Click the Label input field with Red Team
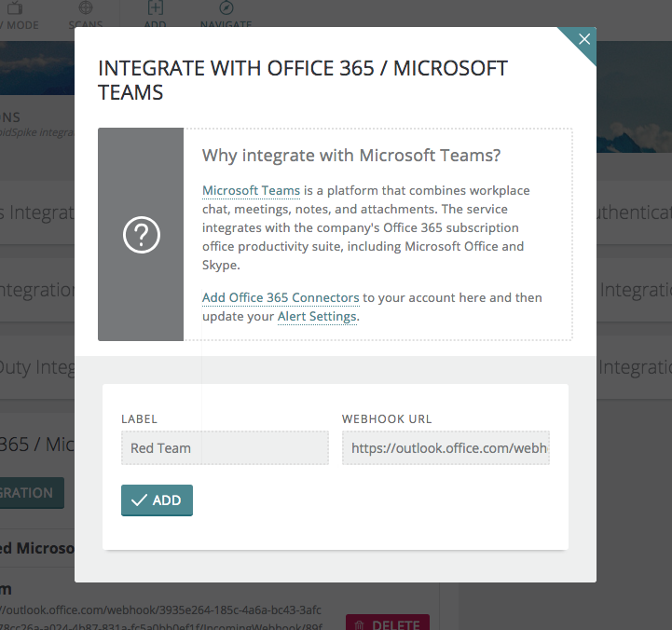The image size is (672, 630). [x=225, y=448]
